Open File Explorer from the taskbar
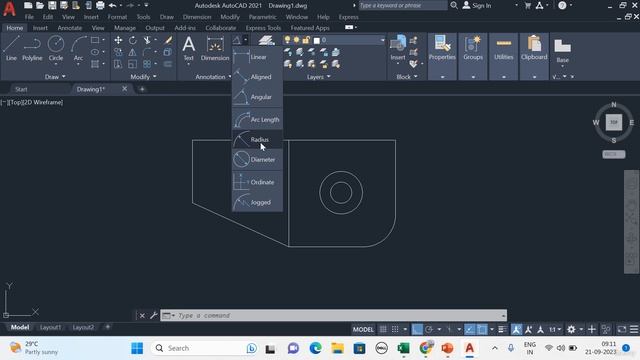This screenshot has width=640, height=360. tap(338, 348)
